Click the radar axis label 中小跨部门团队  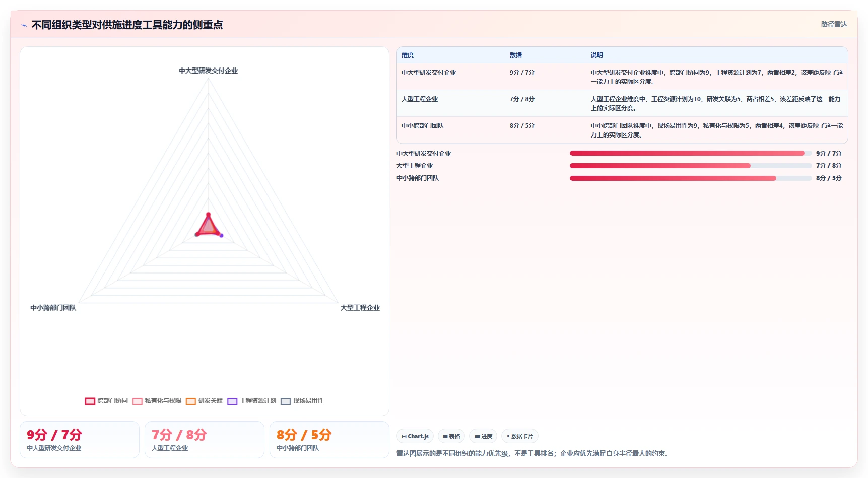point(53,308)
